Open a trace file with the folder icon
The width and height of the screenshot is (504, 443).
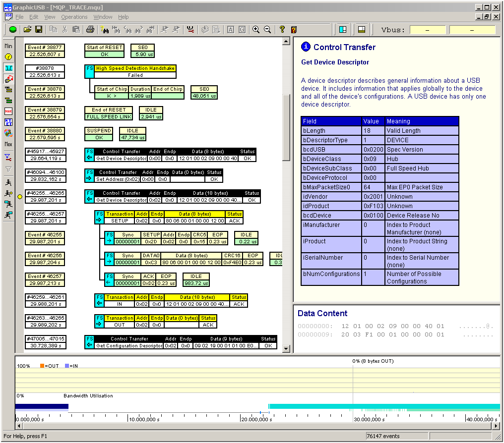tap(28, 30)
